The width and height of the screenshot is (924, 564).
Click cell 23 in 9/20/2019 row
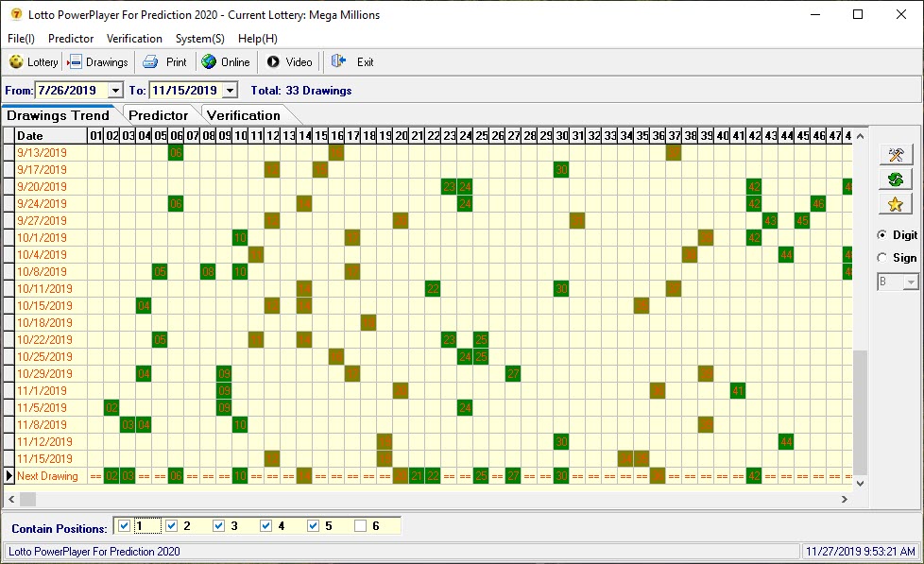point(449,187)
